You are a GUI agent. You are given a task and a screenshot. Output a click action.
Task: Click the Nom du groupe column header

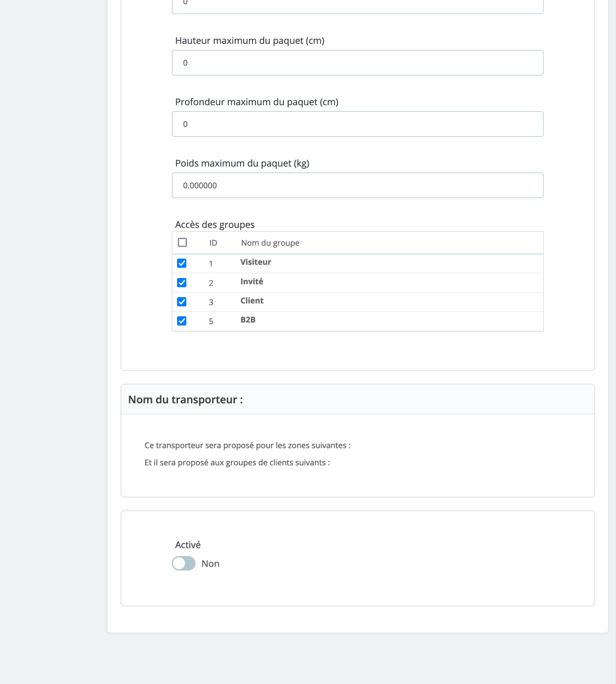point(270,243)
